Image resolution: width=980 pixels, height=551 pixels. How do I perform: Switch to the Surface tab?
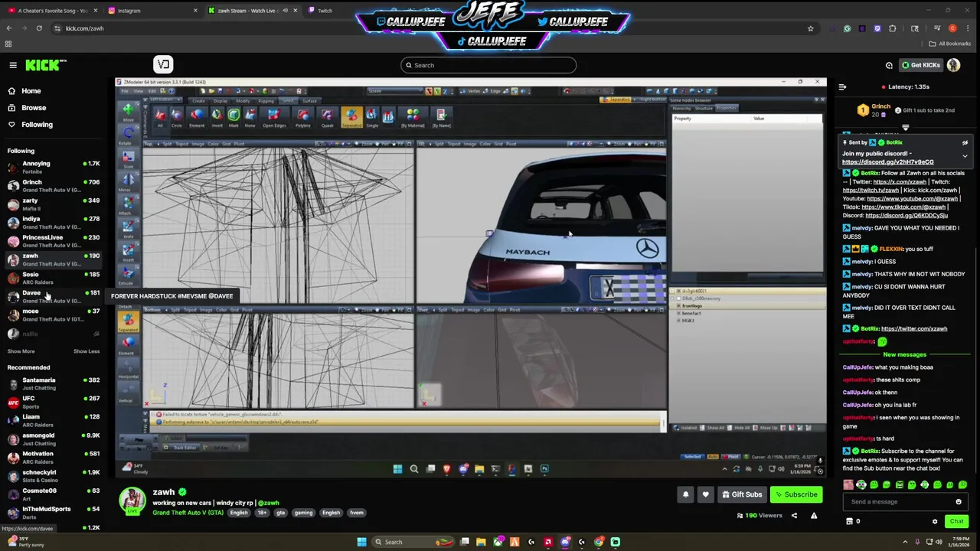tap(309, 101)
